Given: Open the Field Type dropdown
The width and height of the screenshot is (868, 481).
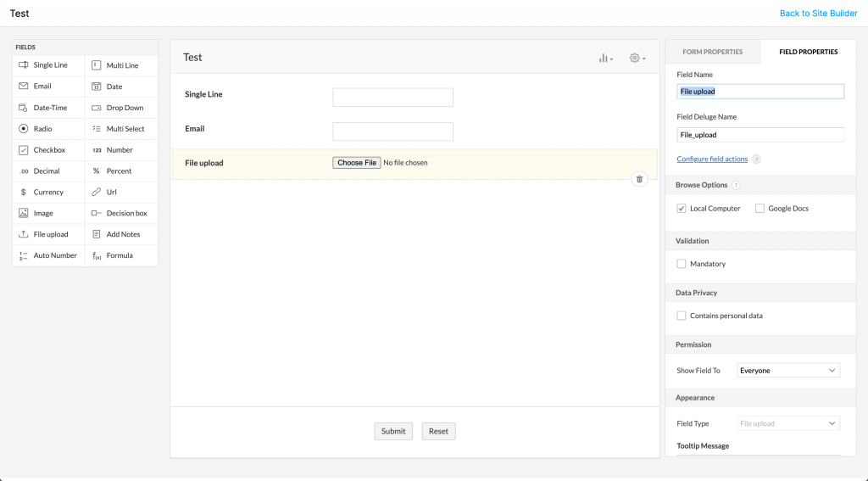Looking at the screenshot, I should tap(787, 423).
